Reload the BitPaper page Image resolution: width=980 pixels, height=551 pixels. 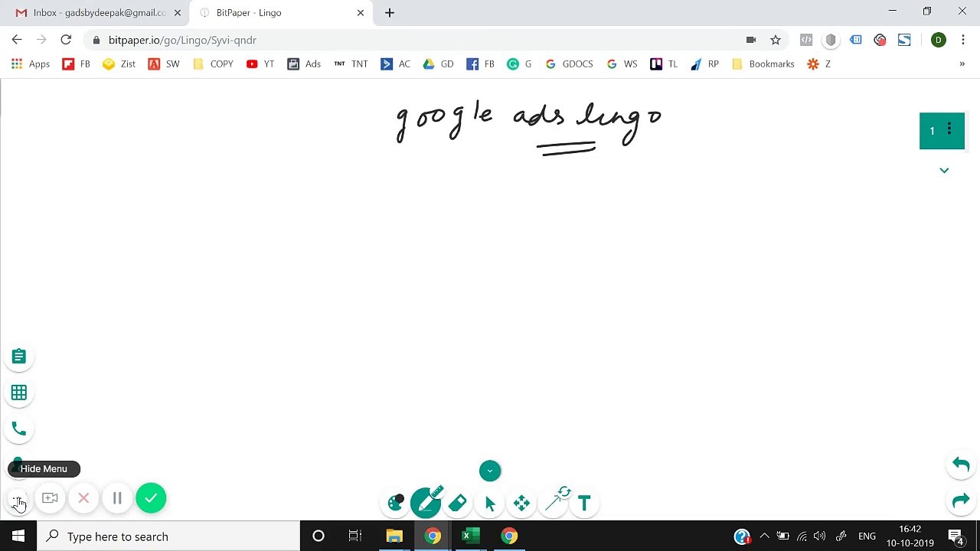coord(66,40)
